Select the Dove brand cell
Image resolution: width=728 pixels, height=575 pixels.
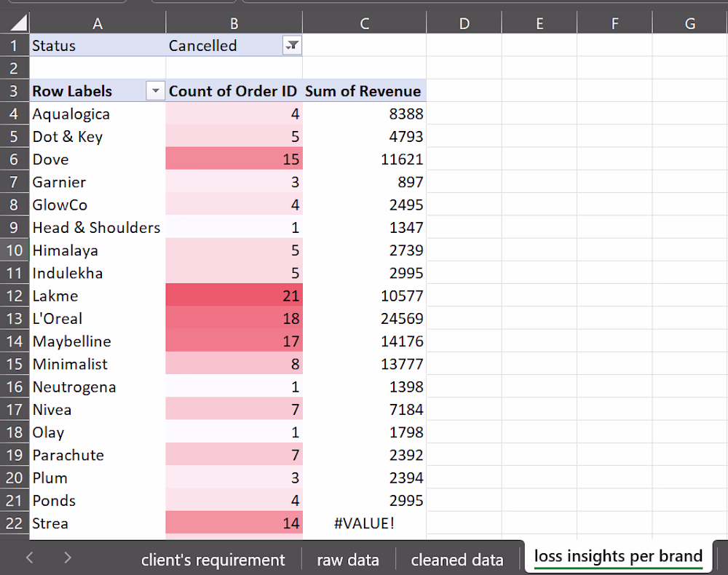pyautogui.click(x=98, y=159)
